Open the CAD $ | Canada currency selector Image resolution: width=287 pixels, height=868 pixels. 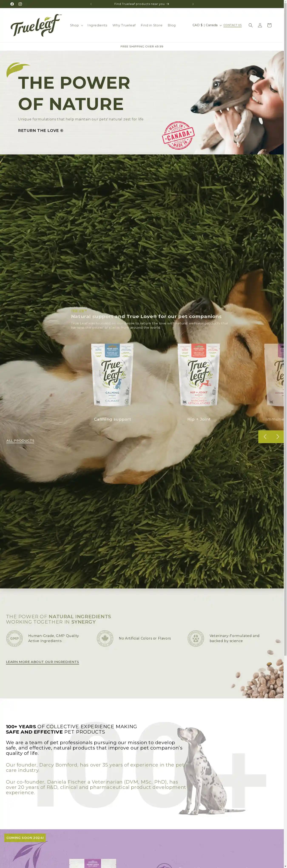pos(206,25)
